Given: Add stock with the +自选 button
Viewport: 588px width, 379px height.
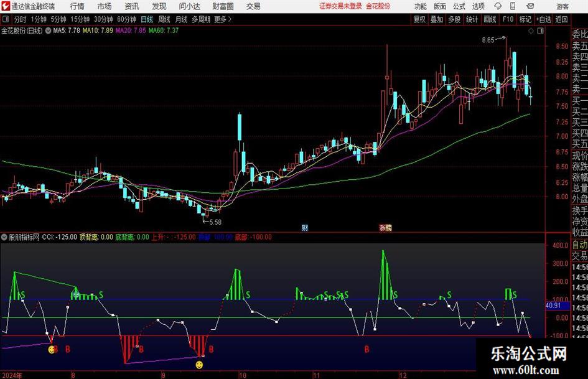Looking at the screenshot, I should 543,19.
